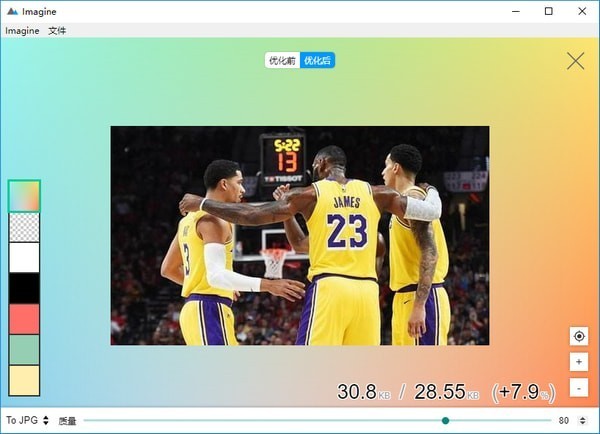The width and height of the screenshot is (600, 434).
Task: Click the 30.8 KB original size text
Action: coord(364,392)
